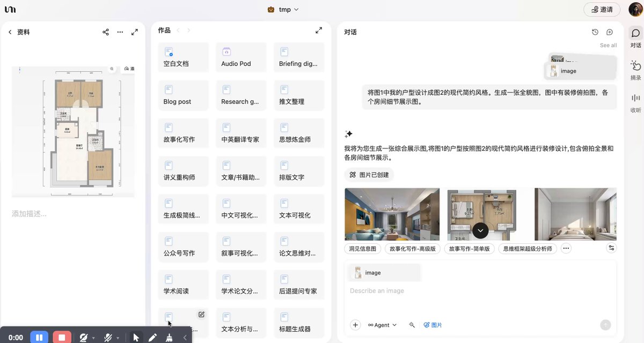Toggle the camera off in the recording bar

pos(84,337)
